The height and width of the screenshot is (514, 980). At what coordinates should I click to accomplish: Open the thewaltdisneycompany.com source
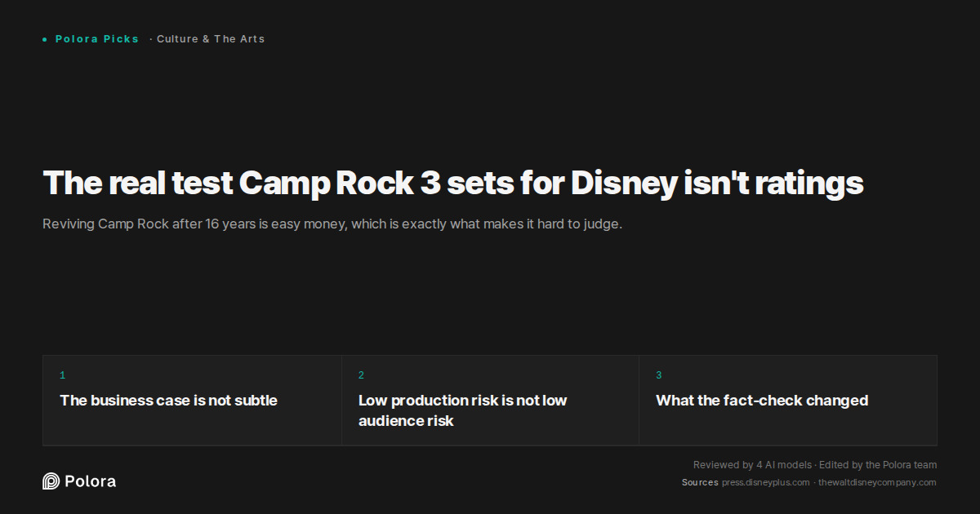(877, 483)
